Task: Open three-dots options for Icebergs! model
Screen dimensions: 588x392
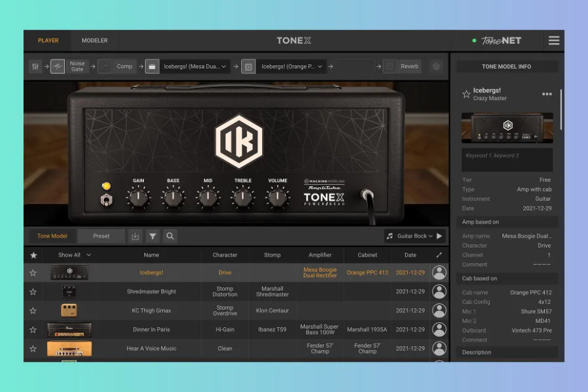Action: (x=547, y=94)
